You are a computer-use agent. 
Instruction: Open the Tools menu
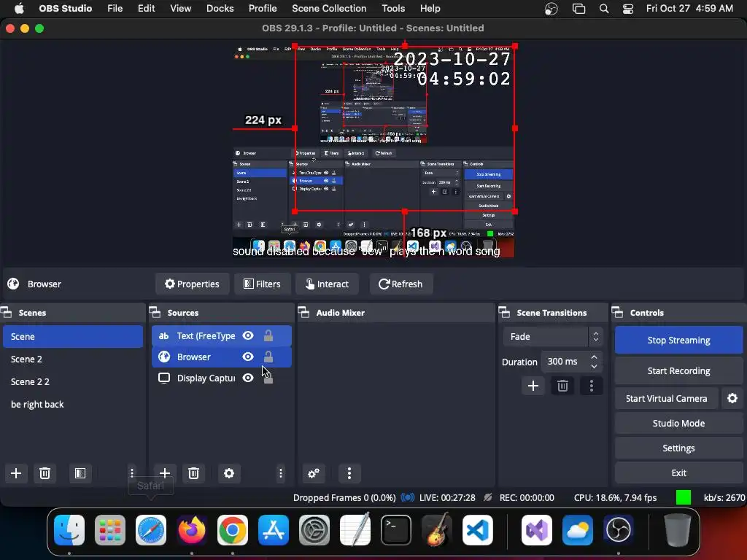[393, 9]
